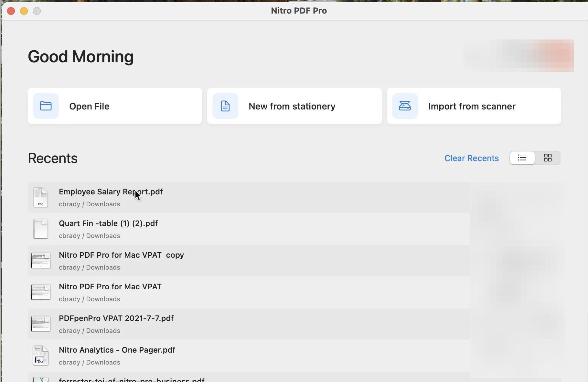
Task: Open the Open File card label
Action: click(89, 106)
